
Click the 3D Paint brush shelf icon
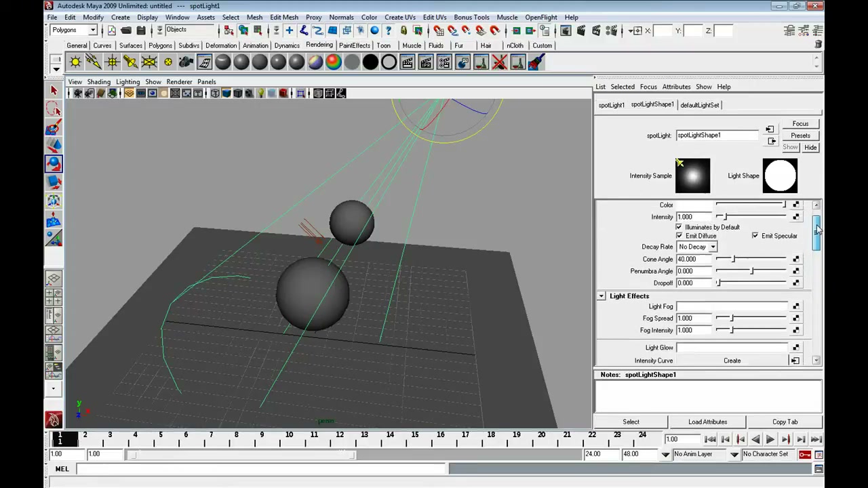[536, 62]
